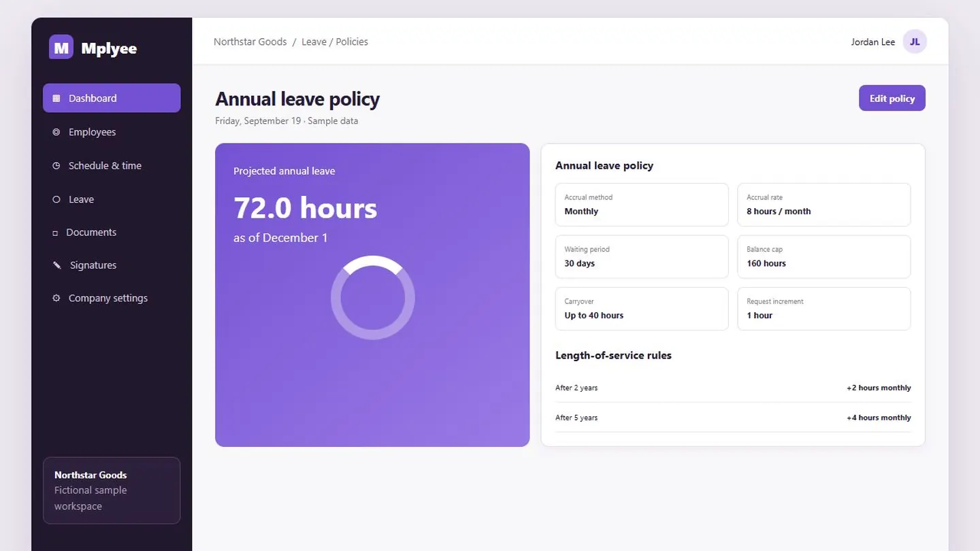Click the Length-of-service rules heading
This screenshot has width=980, height=551.
click(x=613, y=355)
